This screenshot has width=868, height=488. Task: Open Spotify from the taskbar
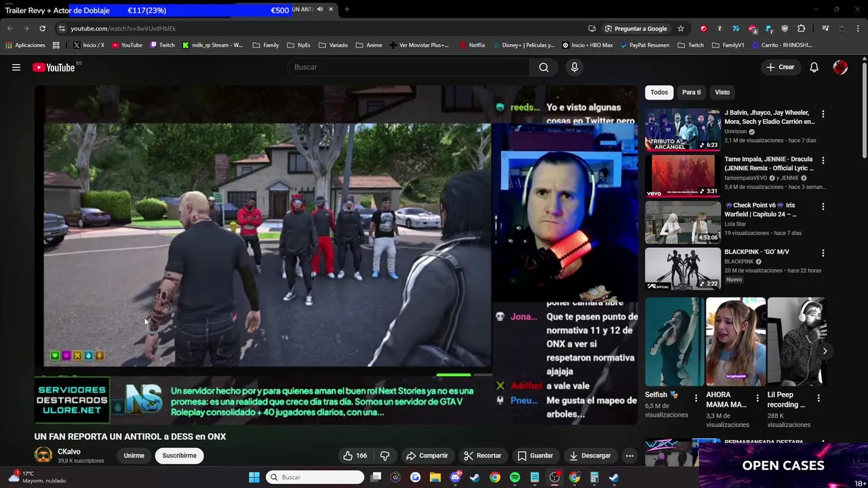(515, 477)
